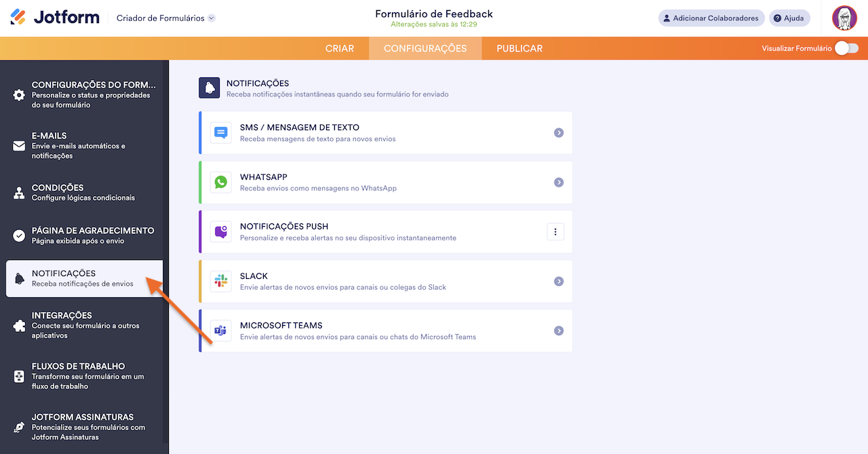Switch to the PUBLICAR tab
Viewport: 868px width, 454px height.
tap(518, 48)
